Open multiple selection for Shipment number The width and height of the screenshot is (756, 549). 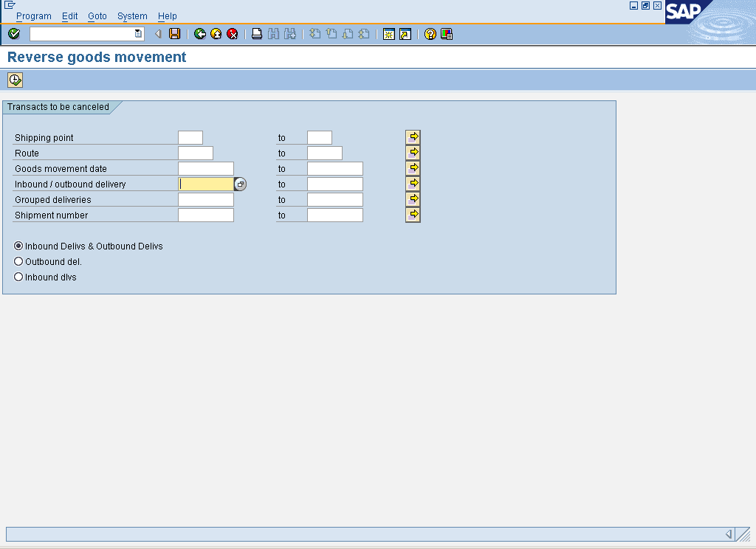[x=413, y=214]
